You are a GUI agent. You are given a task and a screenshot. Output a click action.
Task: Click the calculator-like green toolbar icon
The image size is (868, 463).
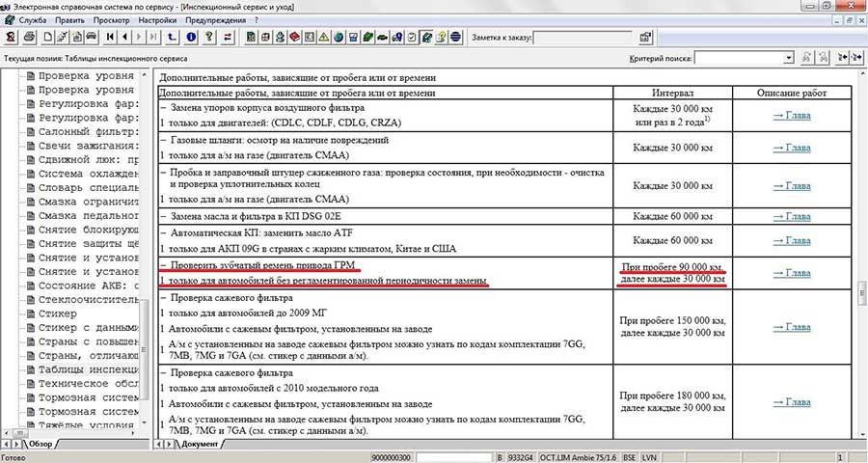pyautogui.click(x=252, y=37)
